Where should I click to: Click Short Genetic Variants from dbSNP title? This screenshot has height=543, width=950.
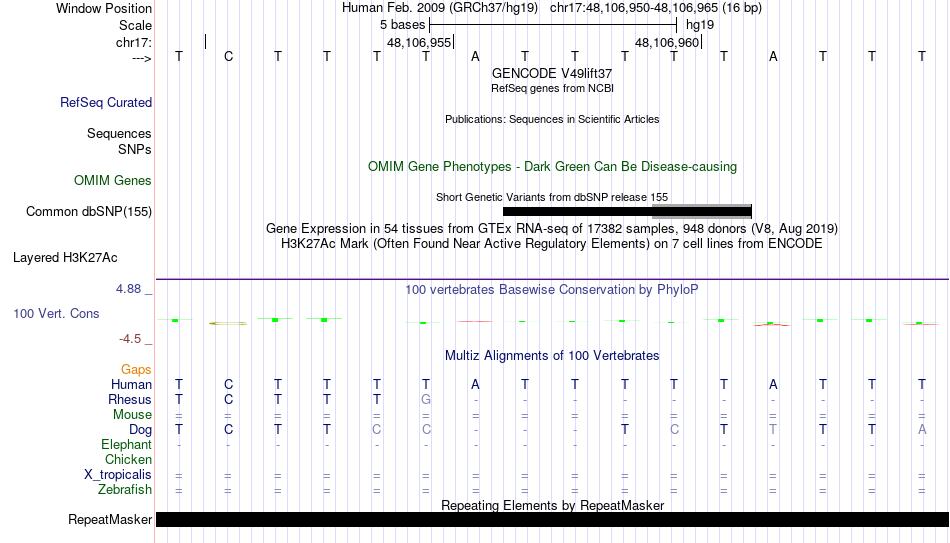coord(552,197)
